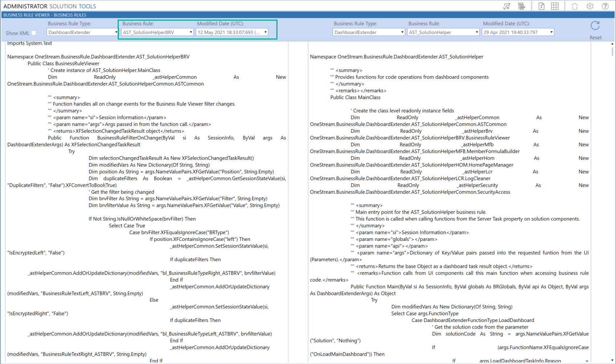Viewport: 616px width, 364px height.
Task: Click 'Public Class MainClass' in right pane
Action: (x=356, y=97)
